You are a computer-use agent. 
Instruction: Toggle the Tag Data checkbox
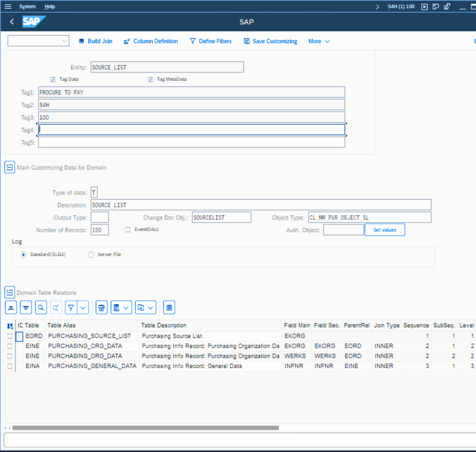tap(53, 79)
